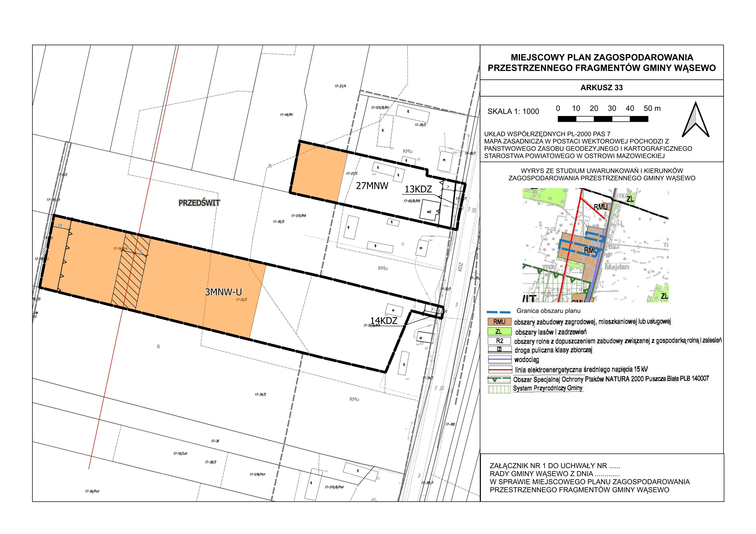Click the RMU legend color swatch
The image size is (756, 534).
499,321
